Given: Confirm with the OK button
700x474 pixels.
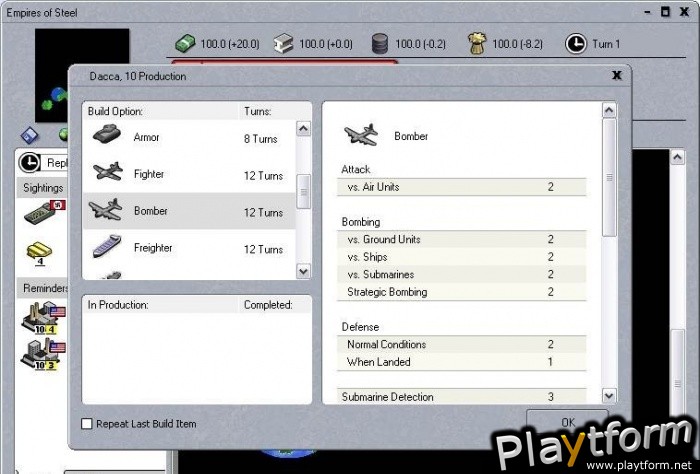Looking at the screenshot, I should click(x=567, y=422).
